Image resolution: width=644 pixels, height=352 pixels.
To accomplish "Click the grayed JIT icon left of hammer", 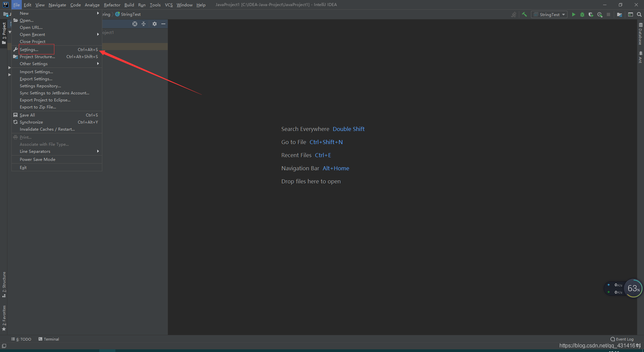I will coord(514,14).
